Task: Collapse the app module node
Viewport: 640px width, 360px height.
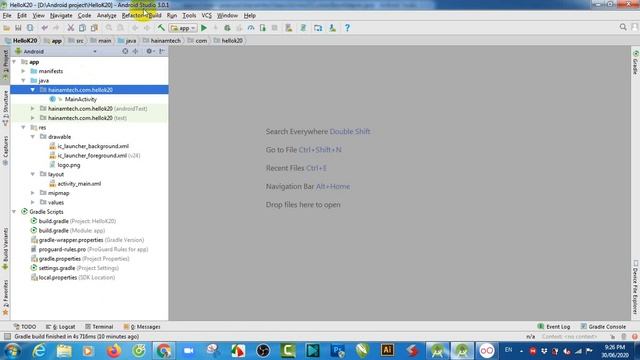Action: pos(15,62)
